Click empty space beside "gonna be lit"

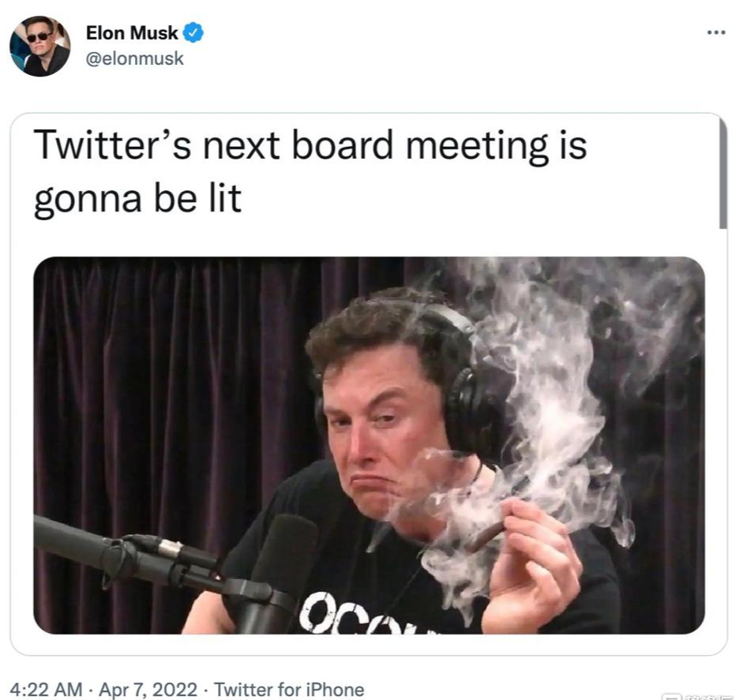pos(471,199)
